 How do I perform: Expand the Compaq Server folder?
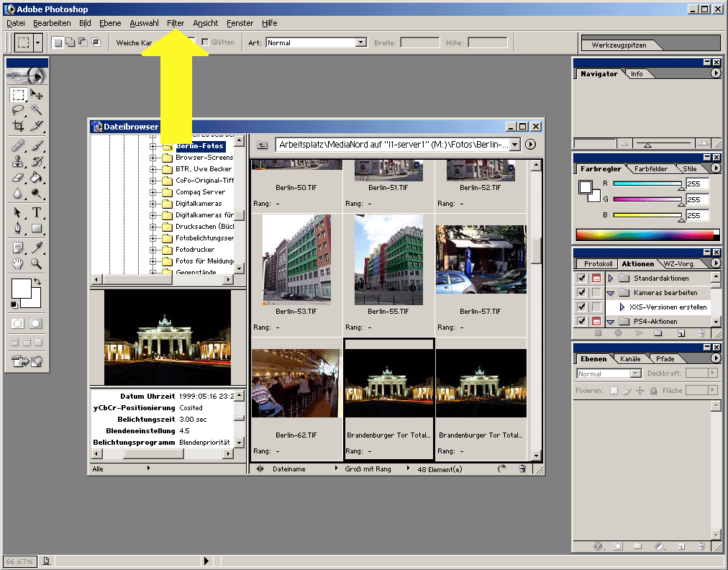153,192
